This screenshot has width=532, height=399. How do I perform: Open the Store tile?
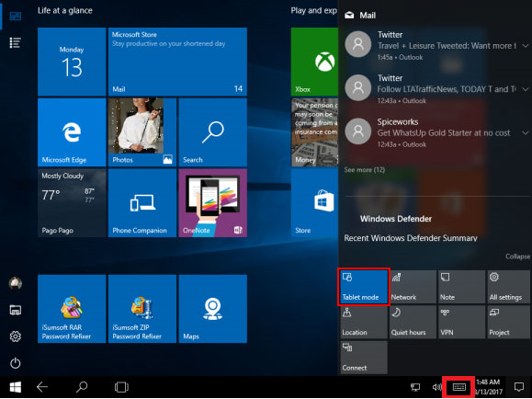314,203
